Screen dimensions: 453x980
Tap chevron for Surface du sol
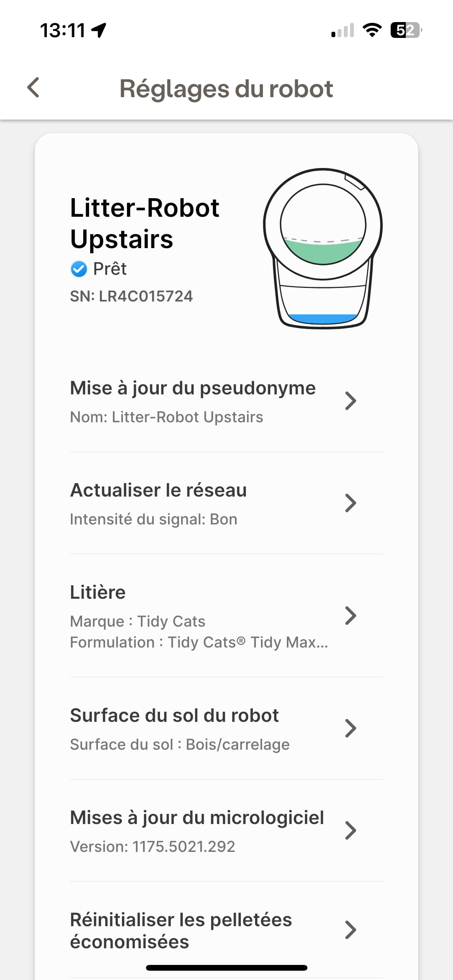[x=350, y=728]
